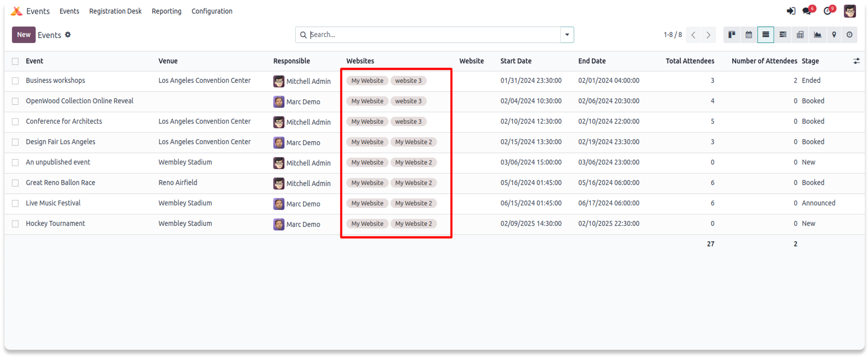Open the Events menu in top bar
The width and height of the screenshot is (868, 357).
[69, 11]
